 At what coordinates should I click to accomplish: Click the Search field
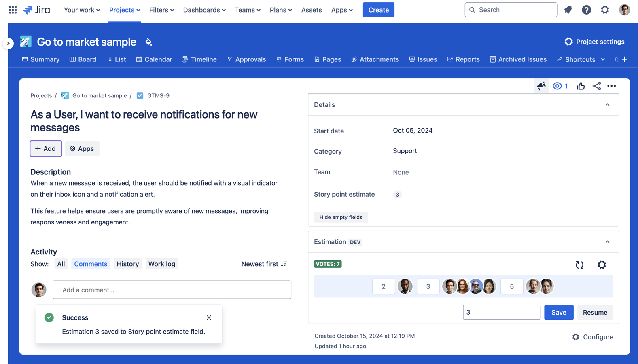click(511, 10)
